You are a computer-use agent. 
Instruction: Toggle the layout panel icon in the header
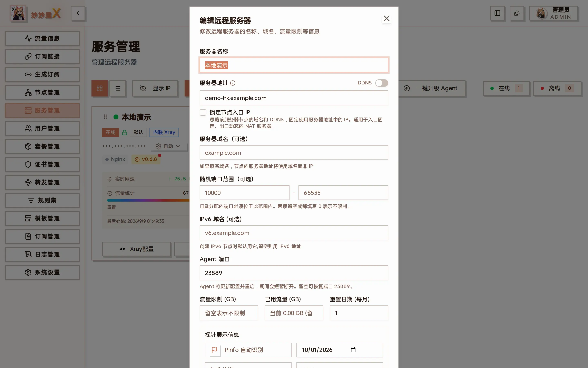tap(497, 13)
